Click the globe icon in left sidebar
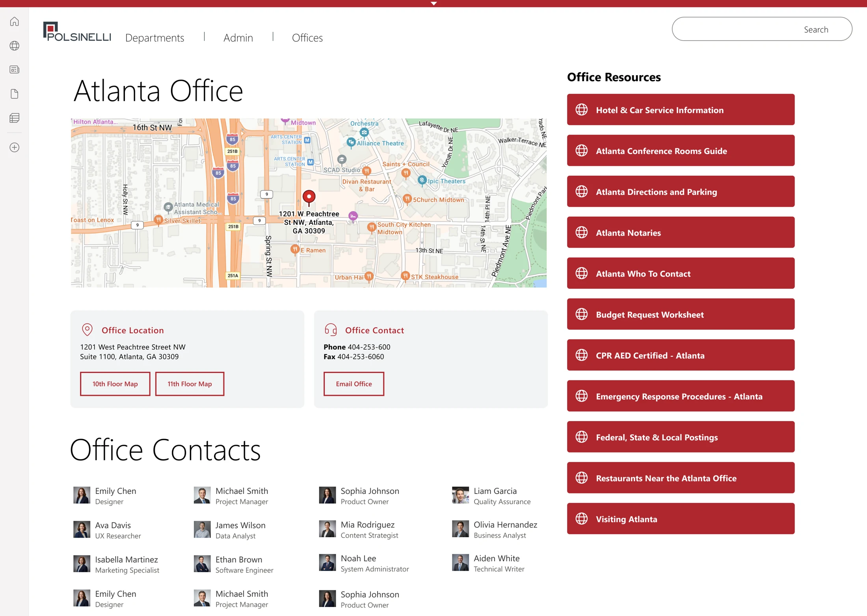This screenshot has width=867, height=616. (x=15, y=46)
